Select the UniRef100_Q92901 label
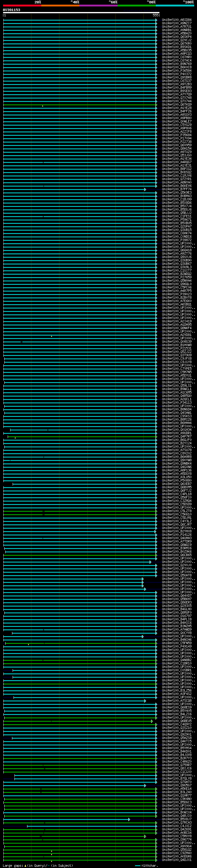Image resolution: width=197 pixels, height=868 pixels. click(176, 735)
